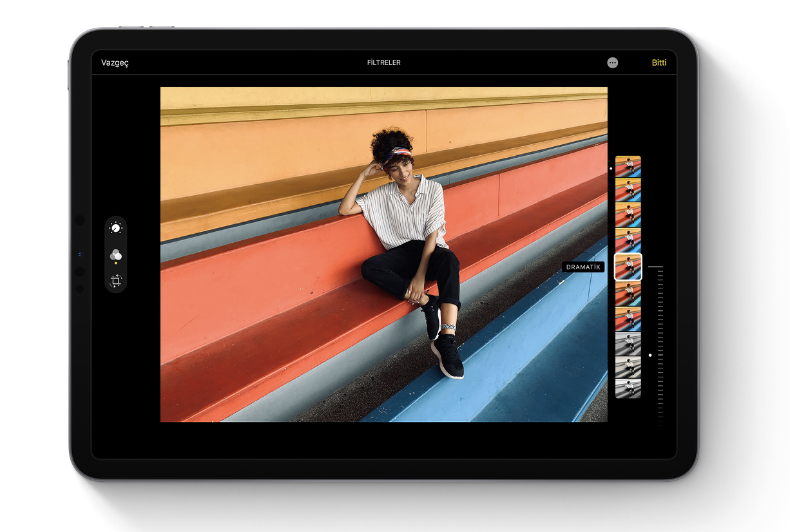Screen dimensions: 790x532
Task: Select the Filters three-circles icon
Action: (116, 254)
